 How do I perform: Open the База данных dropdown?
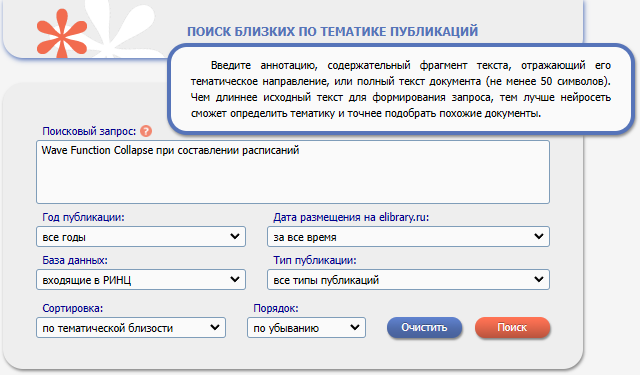tap(141, 280)
